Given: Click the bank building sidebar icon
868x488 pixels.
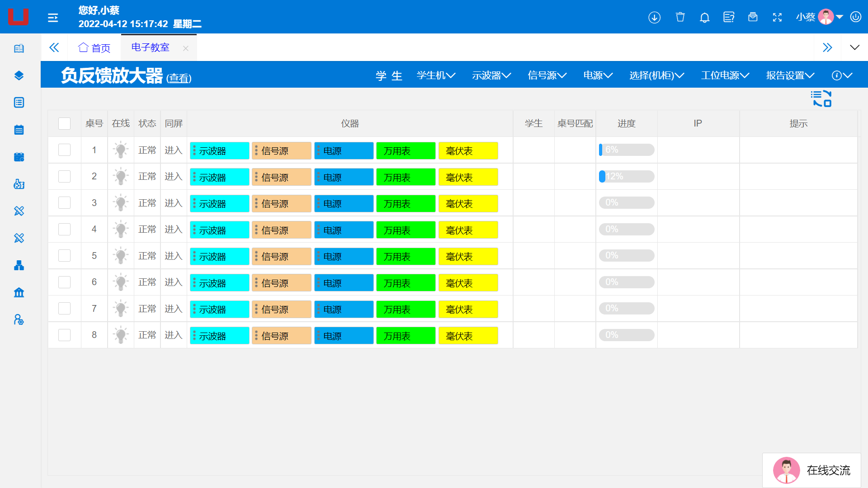Looking at the screenshot, I should coord(19,292).
